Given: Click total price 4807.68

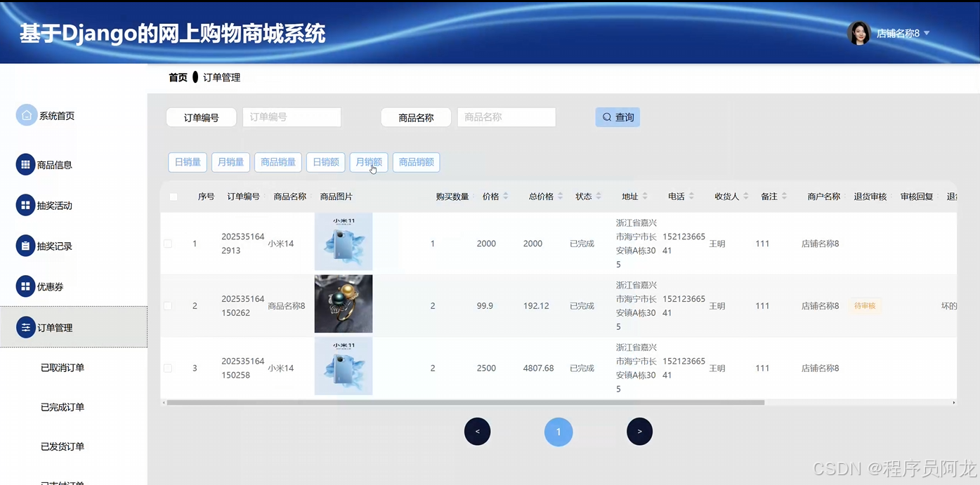Looking at the screenshot, I should [538, 368].
